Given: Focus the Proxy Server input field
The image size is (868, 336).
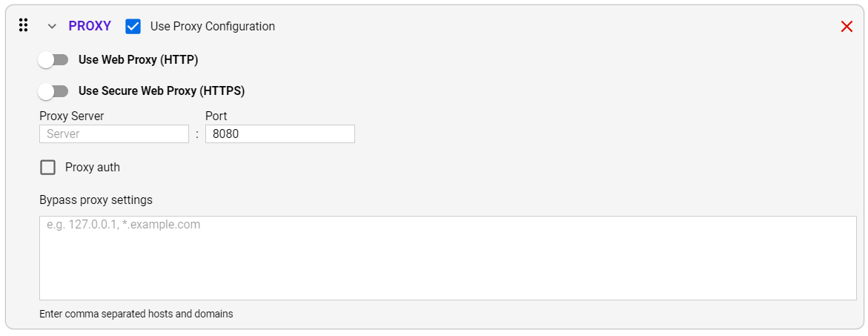Looking at the screenshot, I should (x=114, y=134).
